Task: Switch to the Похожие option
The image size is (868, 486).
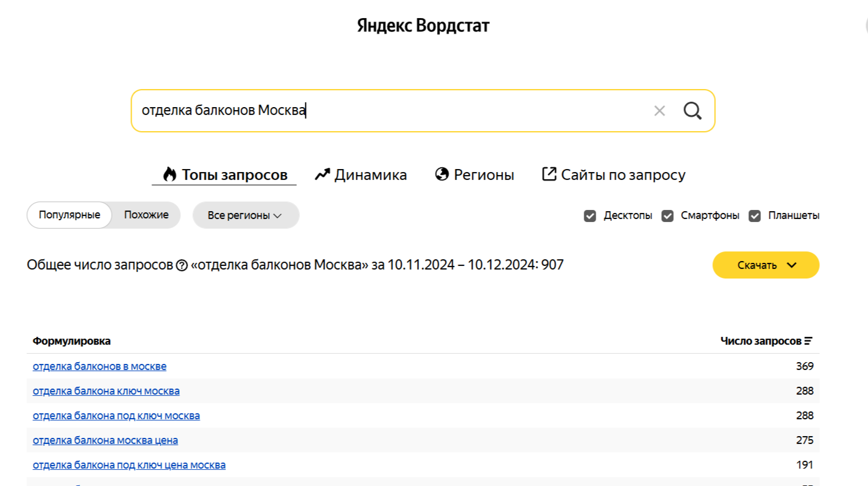Action: point(146,215)
